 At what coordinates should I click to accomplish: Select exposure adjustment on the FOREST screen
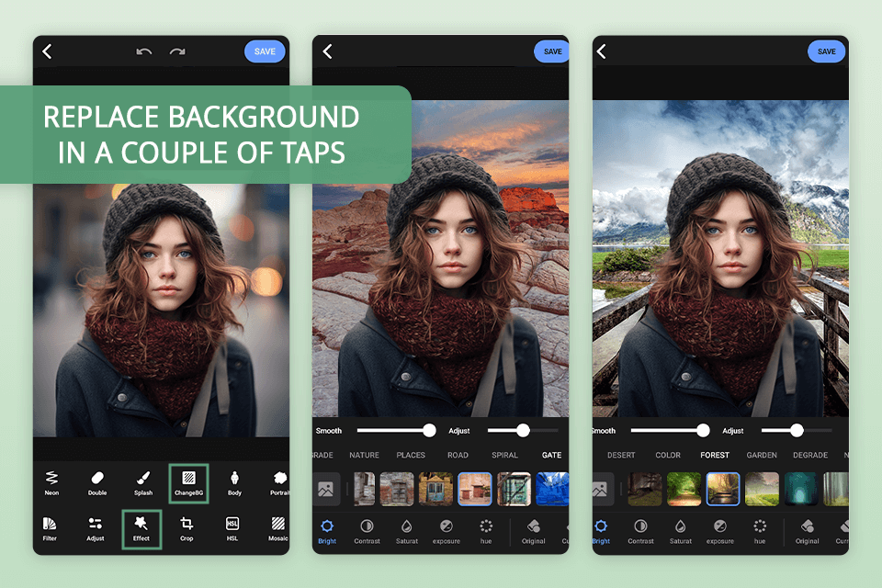click(720, 532)
